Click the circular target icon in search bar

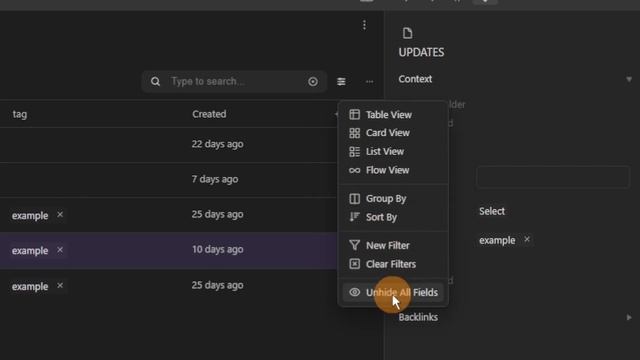pos(313,82)
